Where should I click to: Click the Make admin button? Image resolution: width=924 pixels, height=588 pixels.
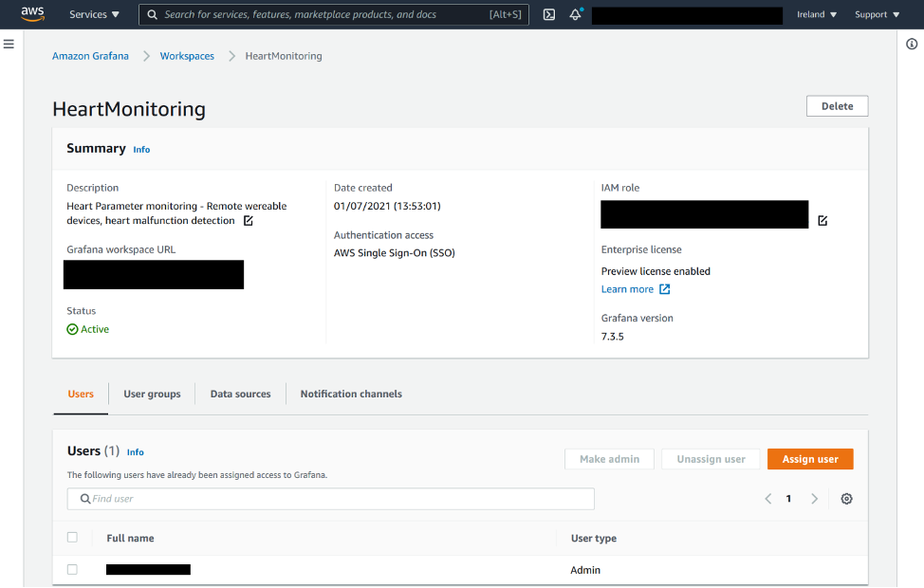point(609,460)
